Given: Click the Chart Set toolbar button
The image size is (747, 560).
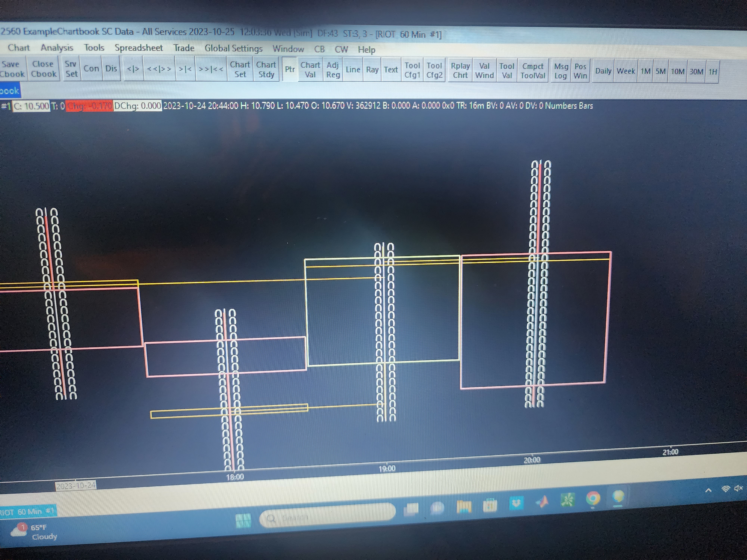Looking at the screenshot, I should tap(240, 70).
